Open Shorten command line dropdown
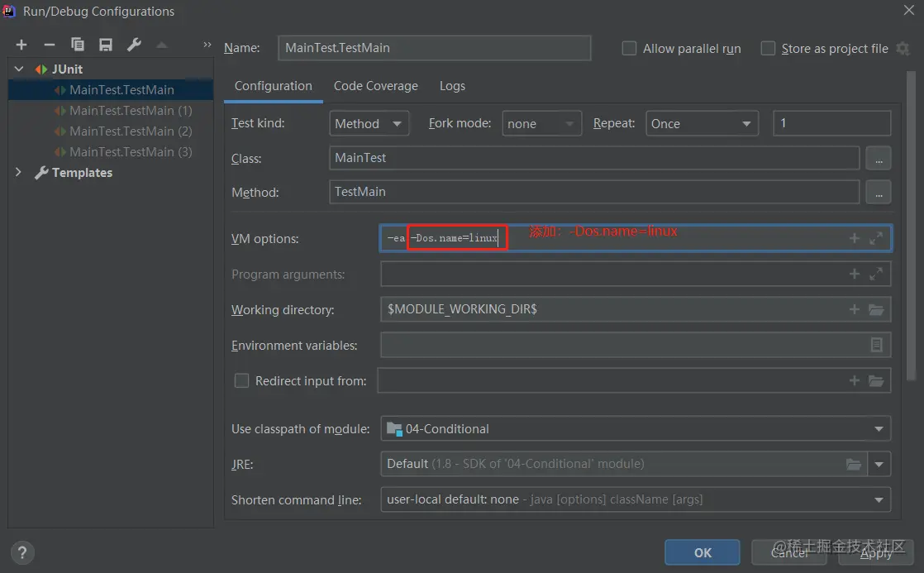This screenshot has height=573, width=924. tap(636, 499)
